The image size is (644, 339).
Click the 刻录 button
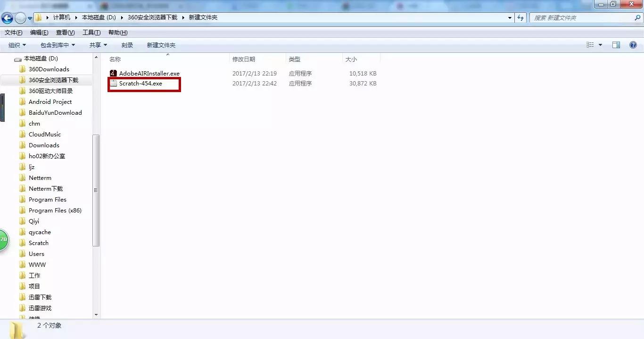126,45
